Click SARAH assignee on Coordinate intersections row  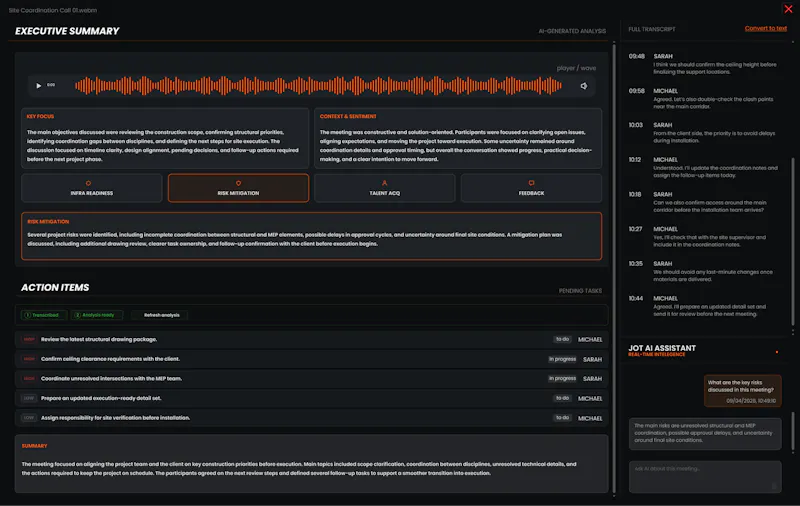pos(592,379)
